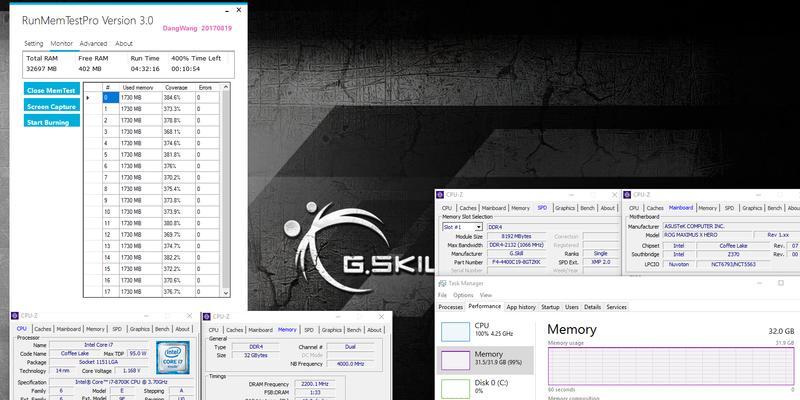800x400 pixels.
Task: Switch to Monitor tab in RunMemTestPro
Action: tap(62, 43)
